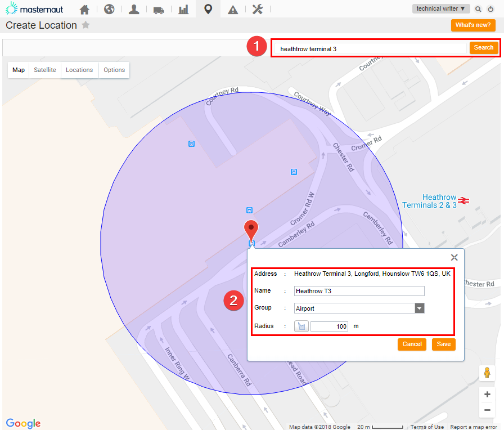Click the Inner Ring W road label

(x=177, y=364)
